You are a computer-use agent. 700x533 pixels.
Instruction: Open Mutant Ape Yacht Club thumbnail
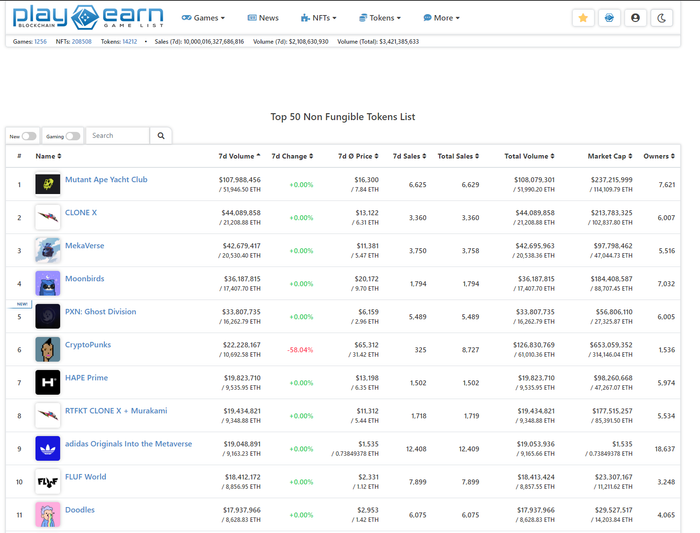[x=48, y=184]
